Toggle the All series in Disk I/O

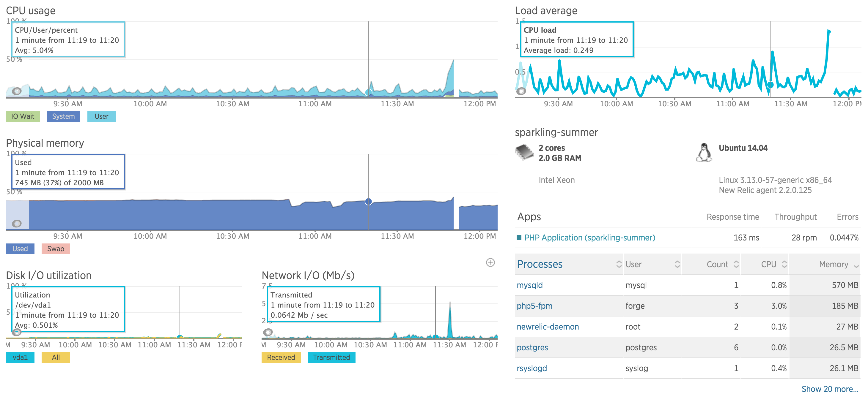pos(56,357)
